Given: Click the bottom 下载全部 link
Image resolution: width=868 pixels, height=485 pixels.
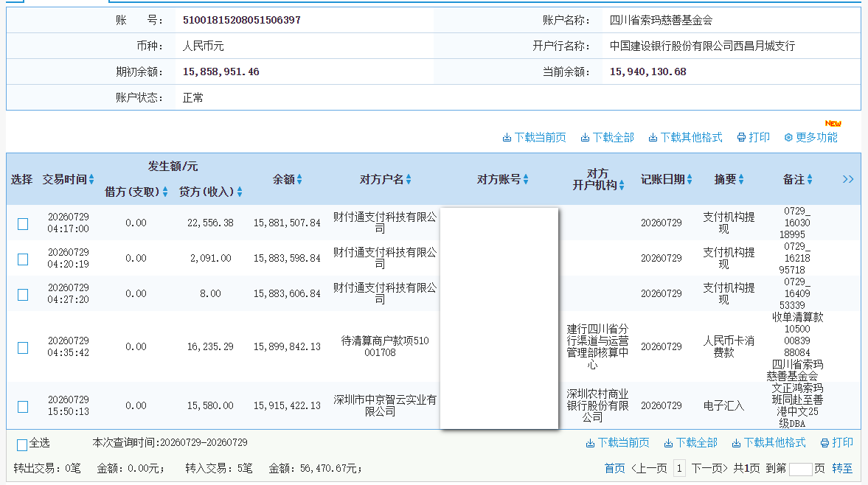Looking at the screenshot, I should pos(691,442).
